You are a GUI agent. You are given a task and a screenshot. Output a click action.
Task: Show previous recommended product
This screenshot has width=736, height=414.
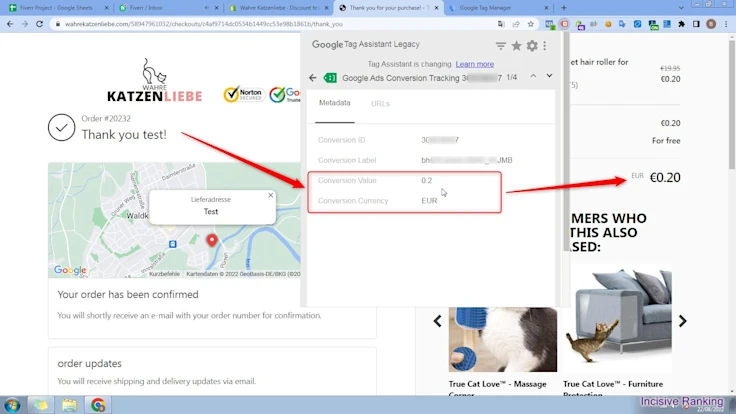click(x=437, y=321)
